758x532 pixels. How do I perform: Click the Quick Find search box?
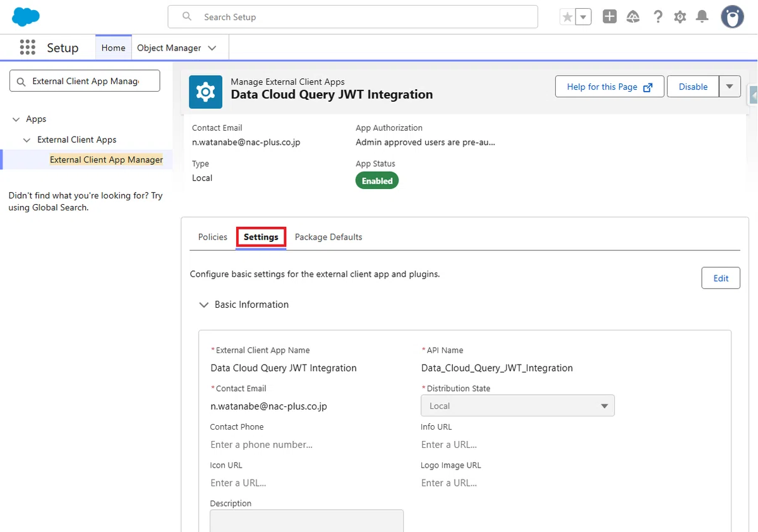pos(85,81)
